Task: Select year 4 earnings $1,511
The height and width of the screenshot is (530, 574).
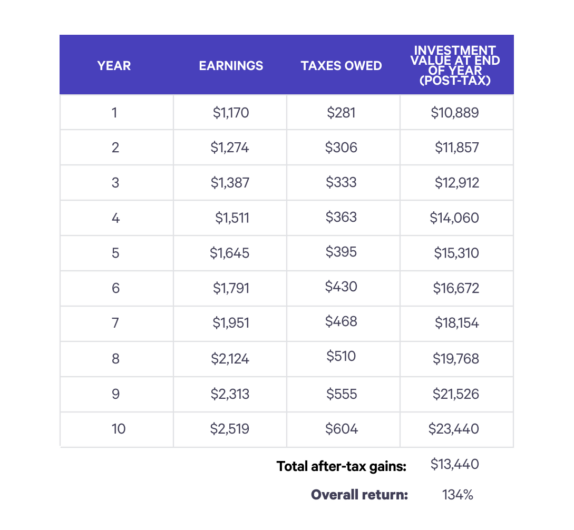Action: pyautogui.click(x=232, y=218)
